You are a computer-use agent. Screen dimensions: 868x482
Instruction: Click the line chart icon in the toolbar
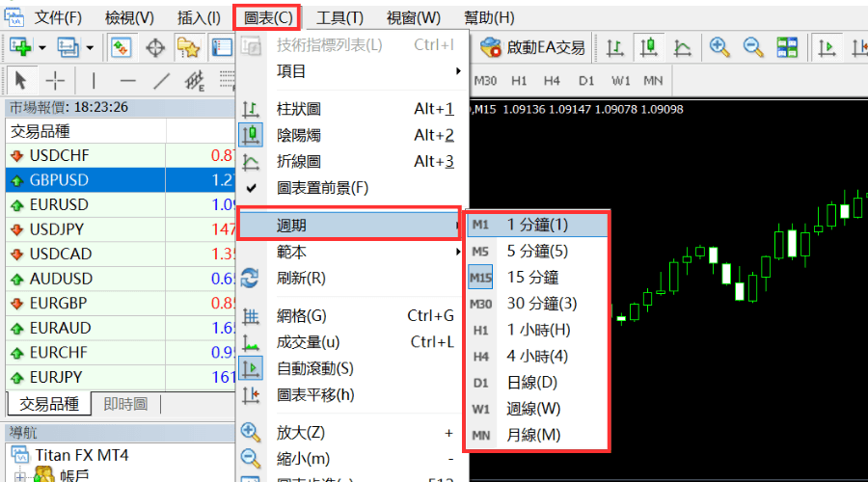click(x=683, y=46)
